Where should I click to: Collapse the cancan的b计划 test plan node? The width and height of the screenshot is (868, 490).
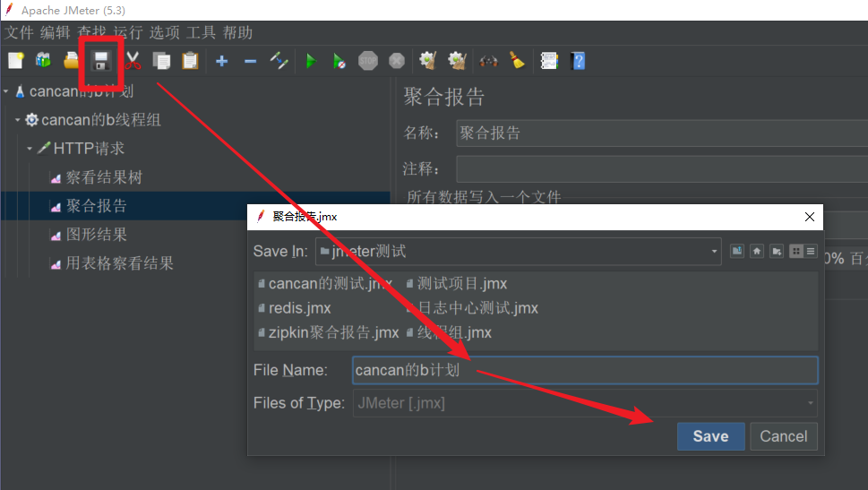pos(6,90)
